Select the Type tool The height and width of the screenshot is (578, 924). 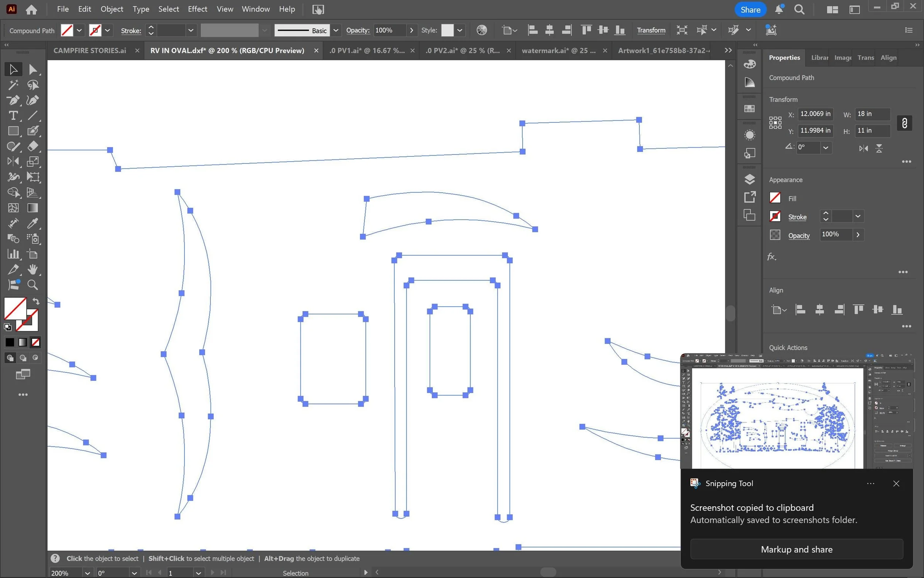tap(13, 115)
